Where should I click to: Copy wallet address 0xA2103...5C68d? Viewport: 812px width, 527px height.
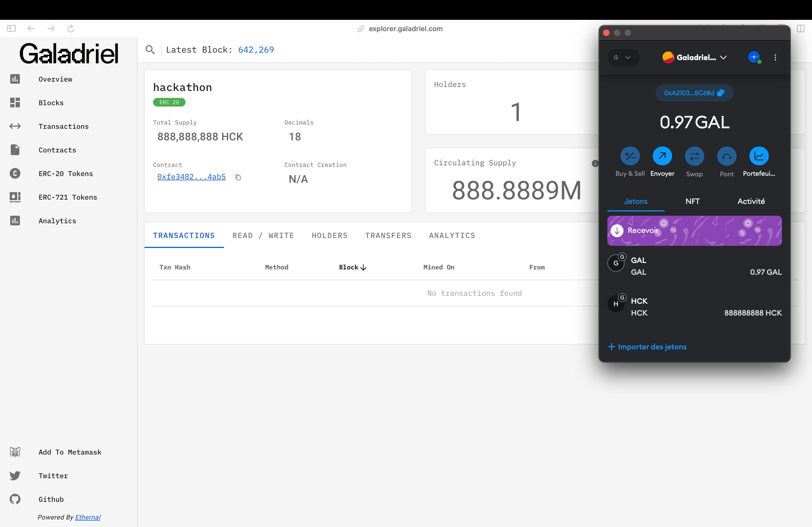694,93
